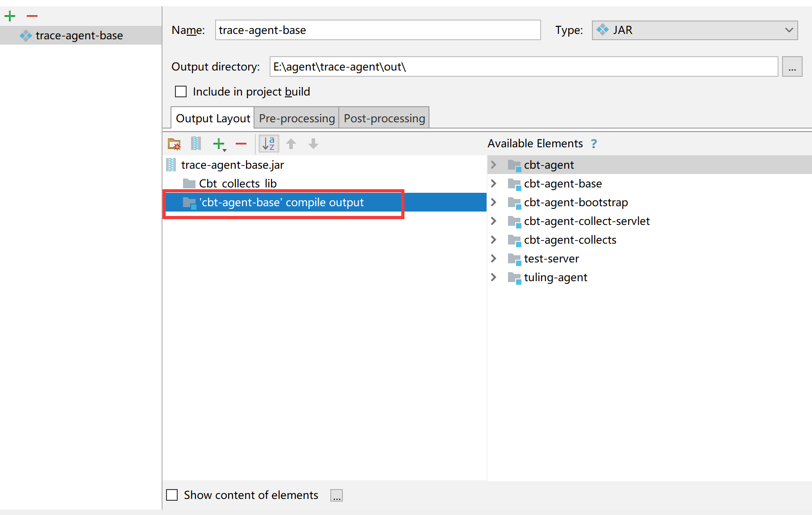Switch to the Output Layout tab
812x515 pixels.
click(x=212, y=118)
